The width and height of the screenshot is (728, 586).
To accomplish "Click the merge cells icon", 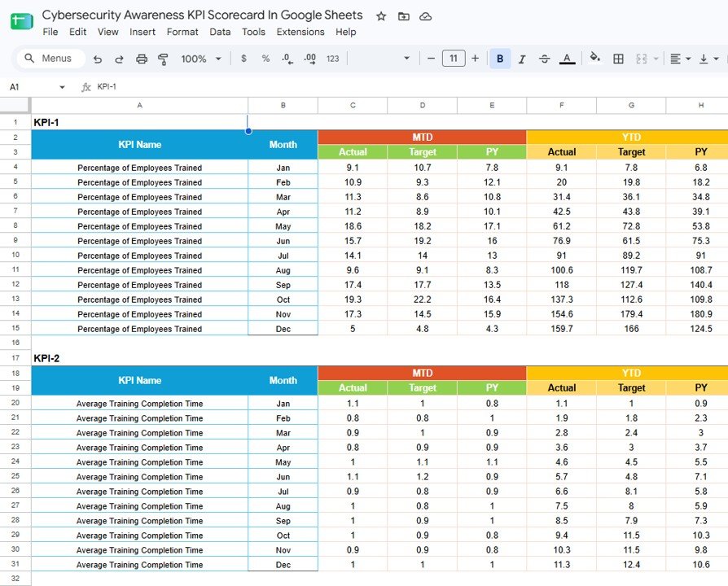I will (641, 59).
